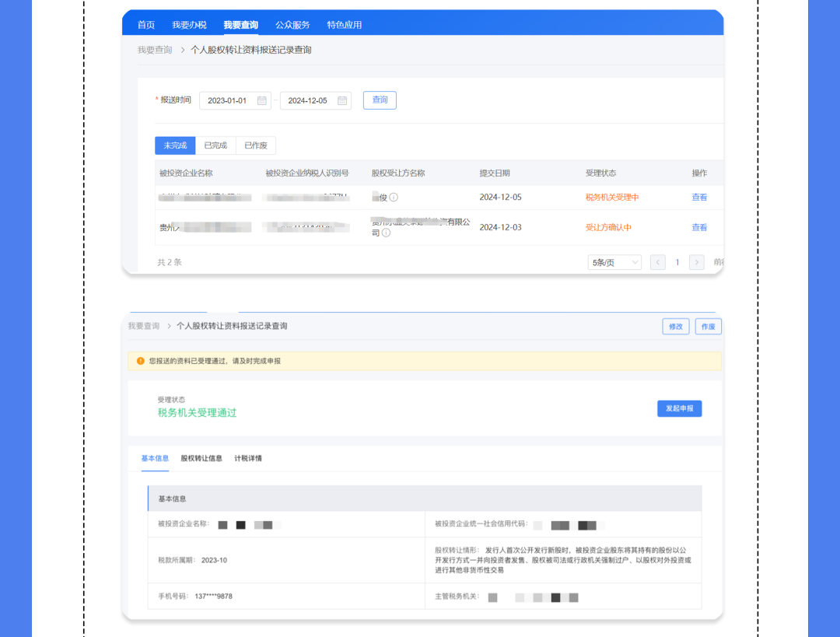Switch to the 已作废 tab
840x637 pixels.
pyautogui.click(x=256, y=145)
